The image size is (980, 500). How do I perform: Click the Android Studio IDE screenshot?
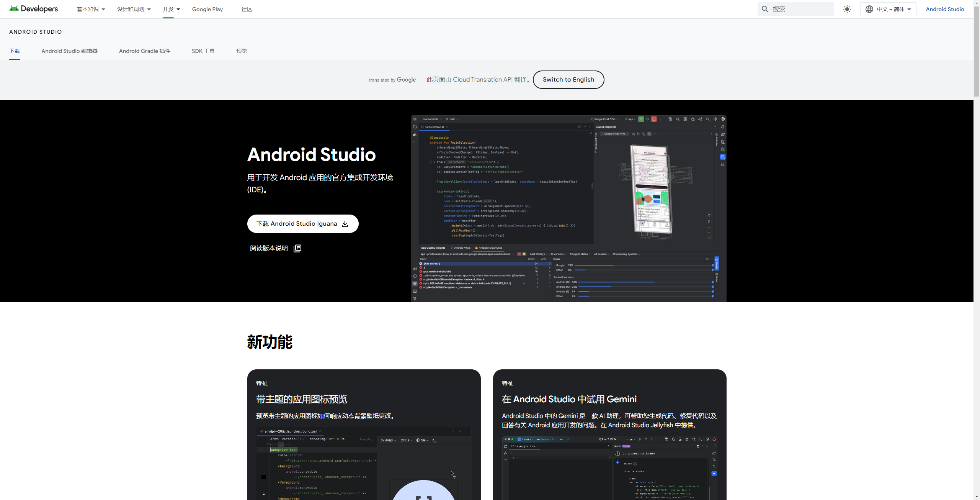(x=568, y=208)
